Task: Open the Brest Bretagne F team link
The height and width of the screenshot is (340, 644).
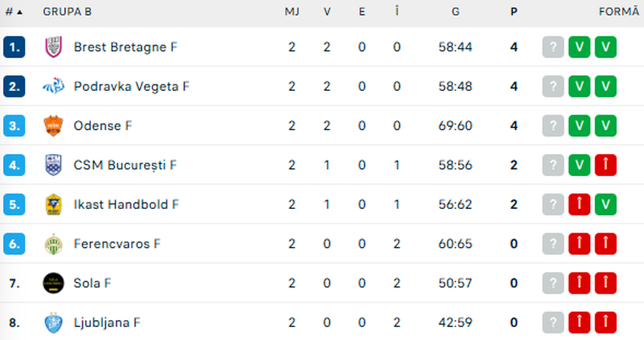Action: point(125,47)
